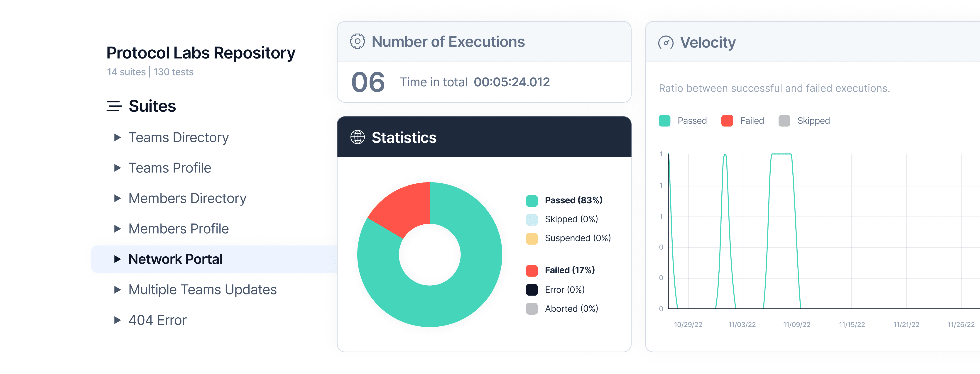Expand the Members Directory suite arrow

click(x=118, y=198)
